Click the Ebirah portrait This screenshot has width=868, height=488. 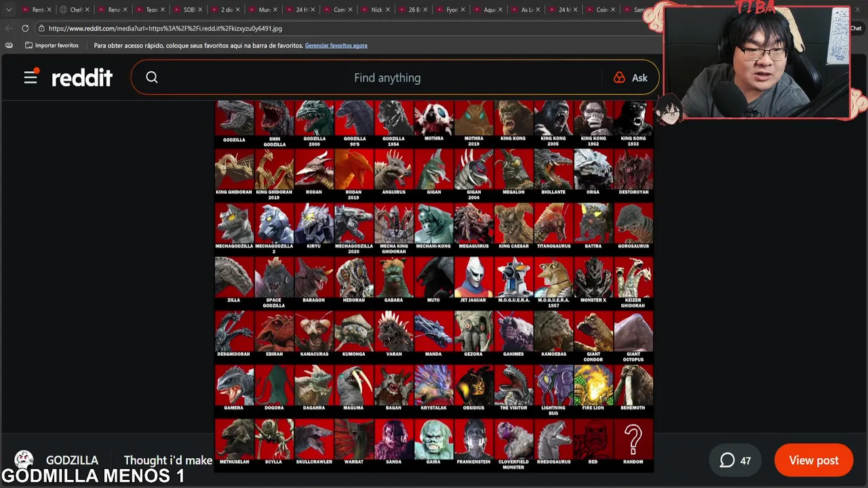(275, 331)
